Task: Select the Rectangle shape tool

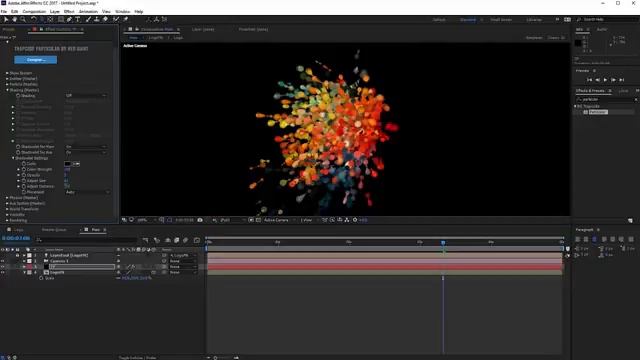Action: click(x=61, y=19)
